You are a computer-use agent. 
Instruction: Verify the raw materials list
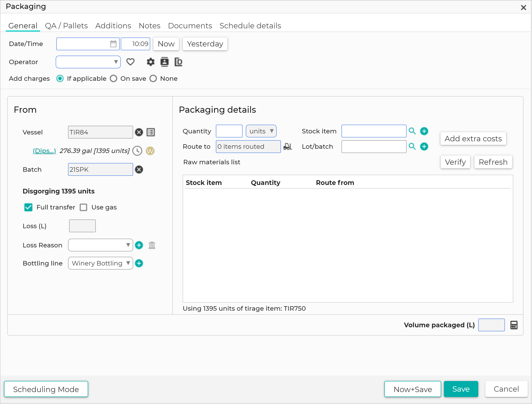click(x=455, y=162)
